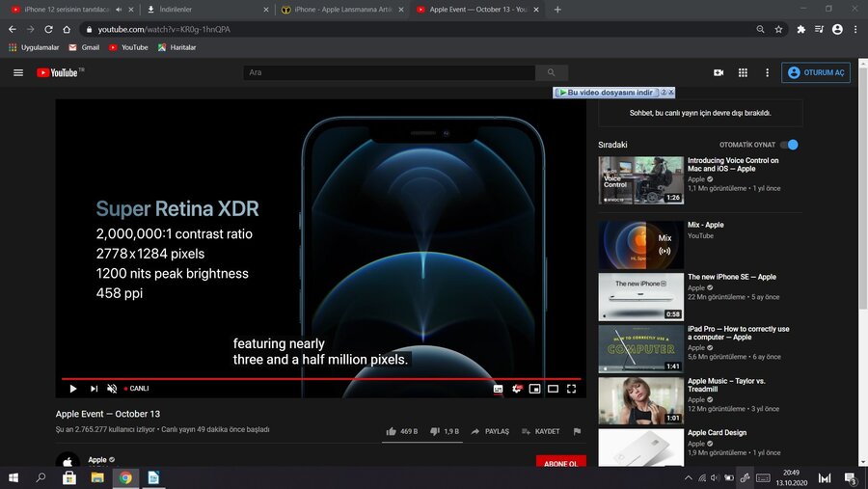Open the Apple channel avatar
Image resolution: width=868 pixels, height=489 pixels.
coord(68,460)
